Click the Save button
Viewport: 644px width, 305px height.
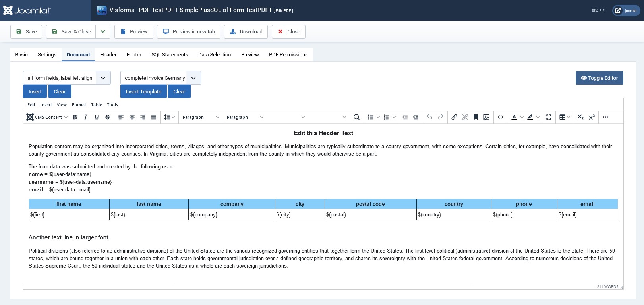point(26,32)
